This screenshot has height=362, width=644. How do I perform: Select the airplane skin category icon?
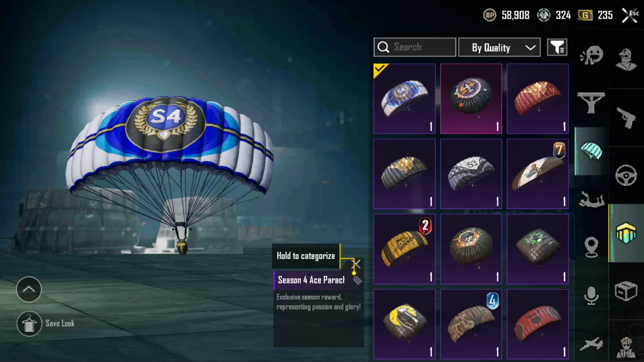click(591, 344)
